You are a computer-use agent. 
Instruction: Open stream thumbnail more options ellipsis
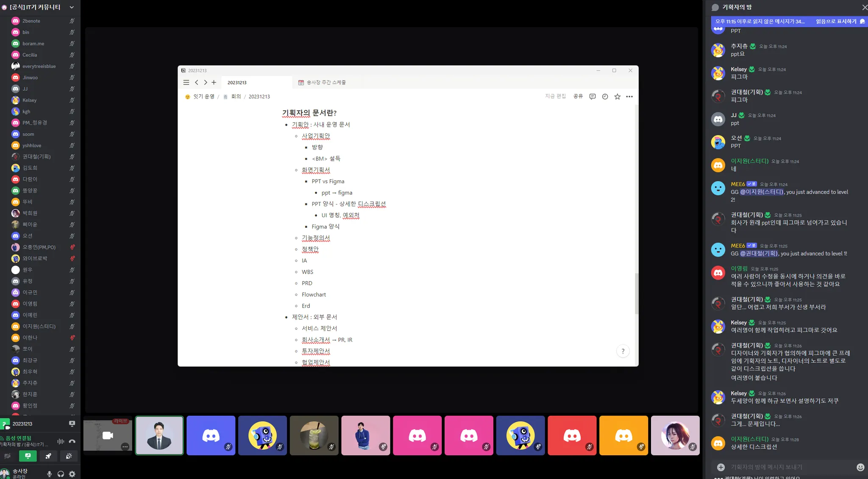(125, 446)
